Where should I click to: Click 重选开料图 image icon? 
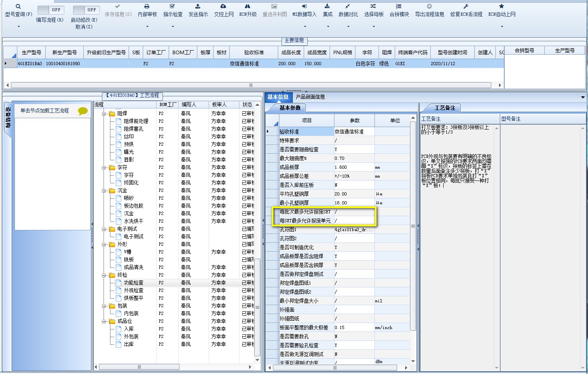click(x=274, y=7)
